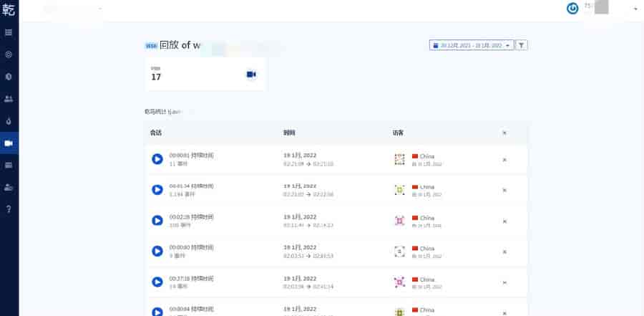Viewport: 644px width, 316px height.
Task: Delete the first session row
Action: [504, 159]
